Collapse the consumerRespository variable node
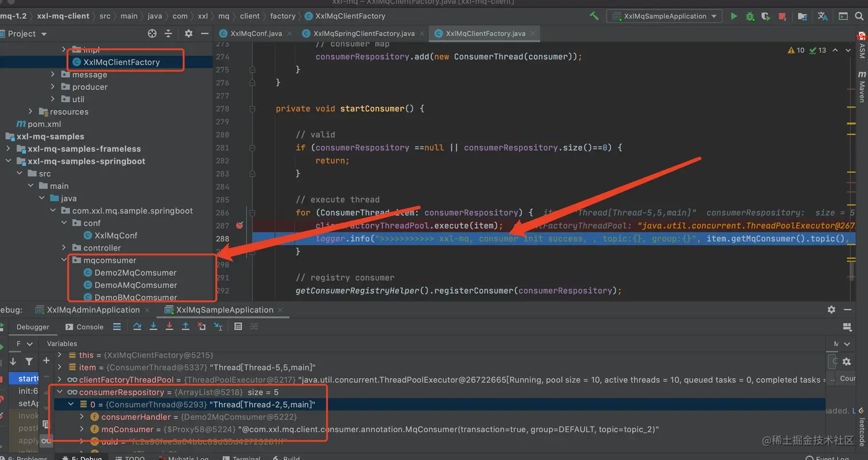 tap(60, 392)
